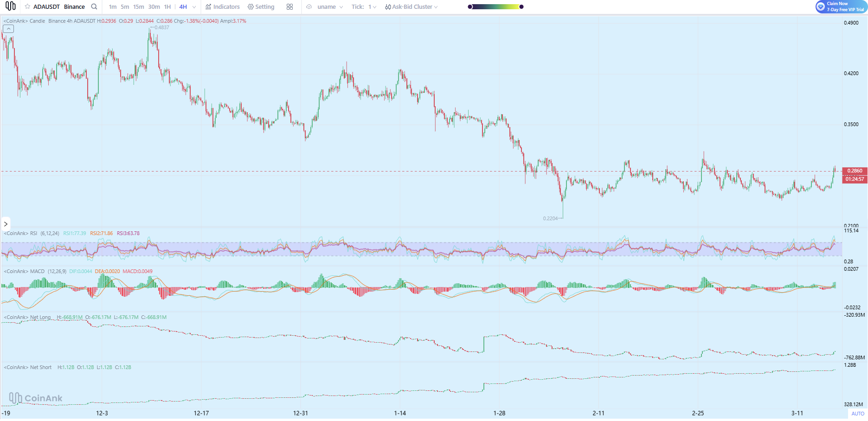The height and width of the screenshot is (421, 868).
Task: Click the right handle of the gradient slider
Action: [521, 7]
